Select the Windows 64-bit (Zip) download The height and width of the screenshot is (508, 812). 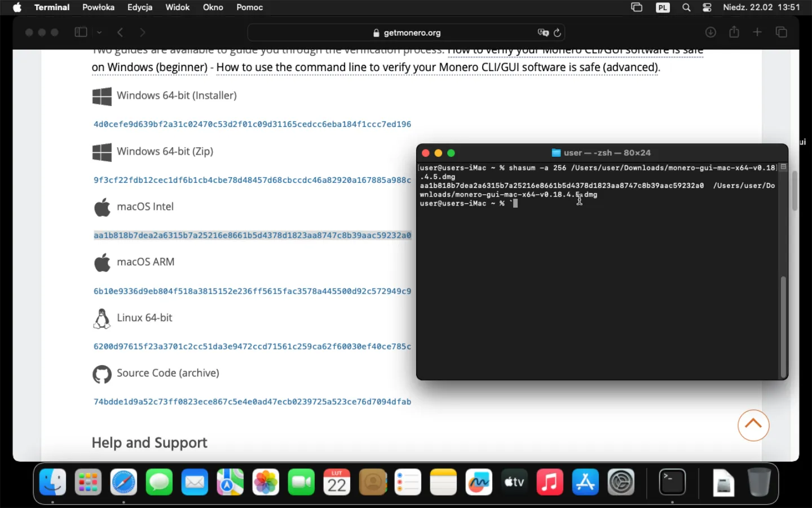tap(153, 152)
